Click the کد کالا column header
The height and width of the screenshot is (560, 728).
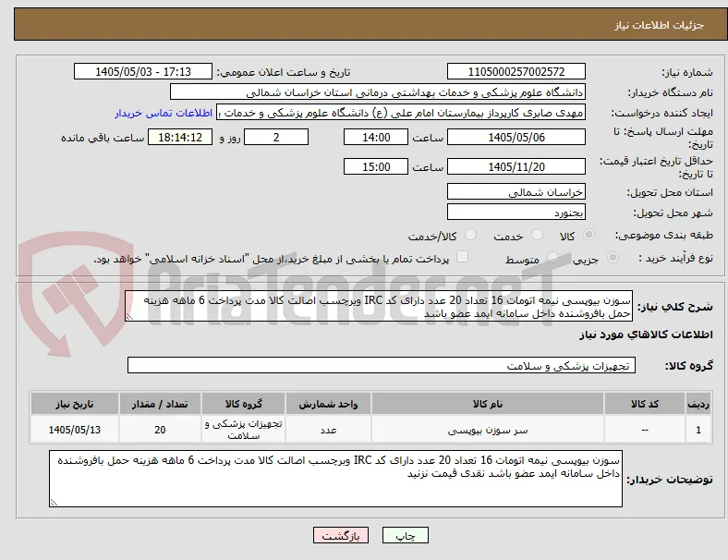click(x=645, y=404)
